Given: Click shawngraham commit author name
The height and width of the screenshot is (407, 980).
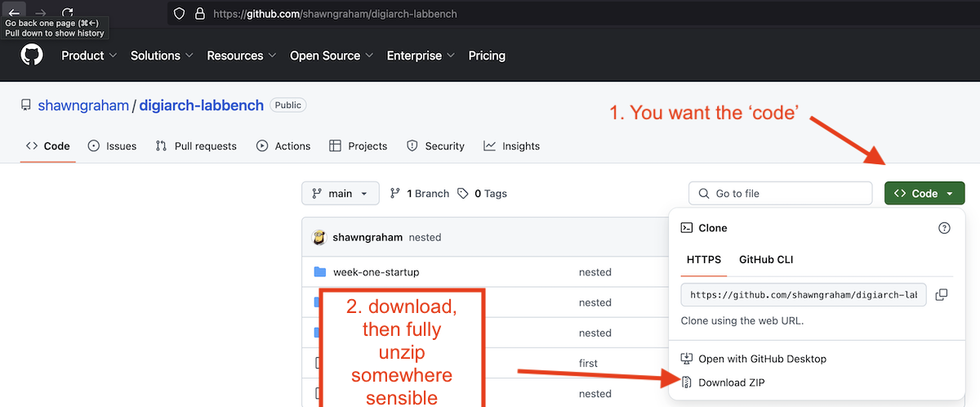Looking at the screenshot, I should point(367,237).
